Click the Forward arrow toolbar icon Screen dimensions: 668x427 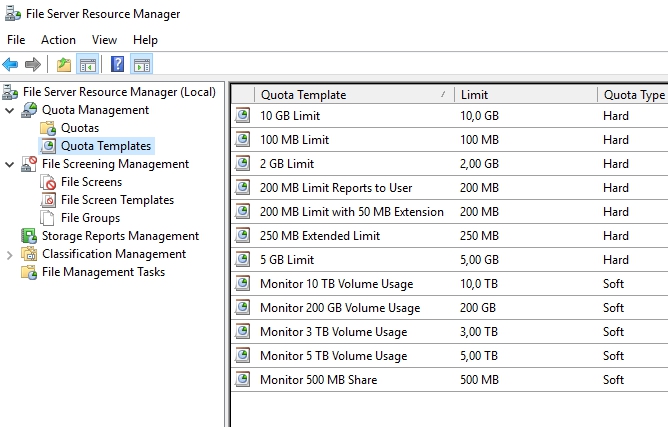coord(33,65)
